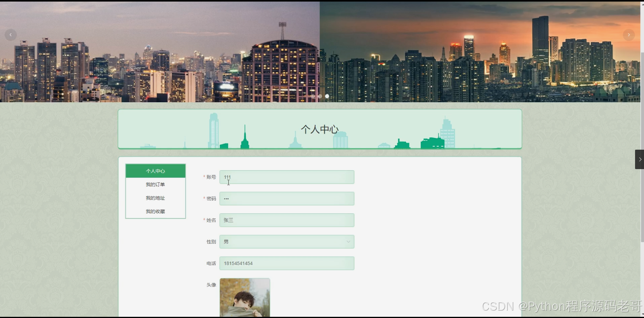Click the 电话 field label

pyautogui.click(x=211, y=264)
